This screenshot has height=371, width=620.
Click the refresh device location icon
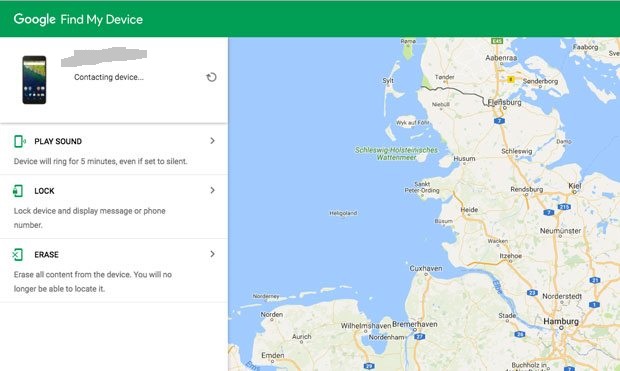212,77
